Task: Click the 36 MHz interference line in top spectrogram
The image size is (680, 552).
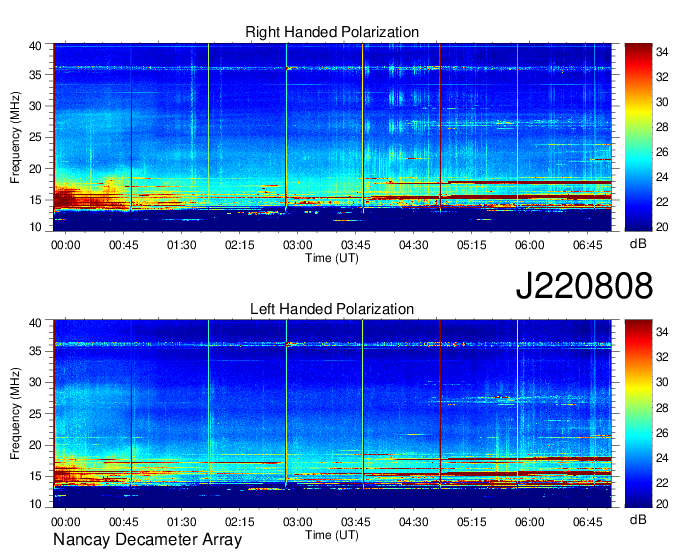Action: 332,68
